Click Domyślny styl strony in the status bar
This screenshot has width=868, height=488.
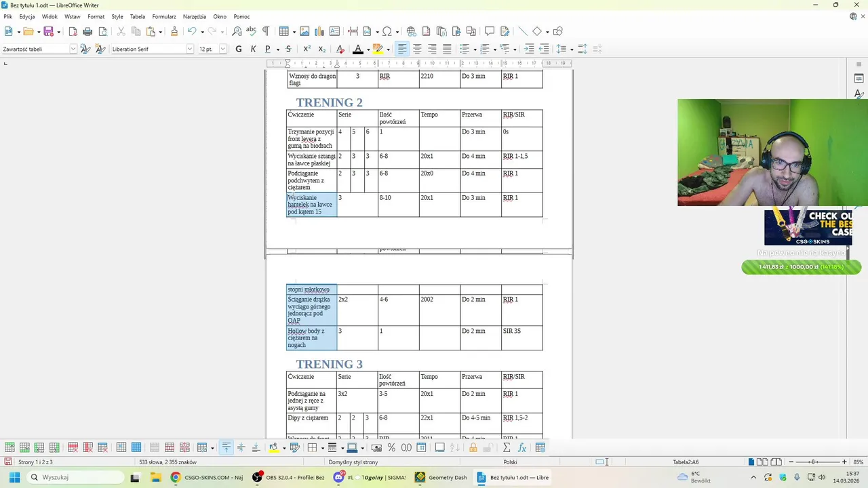[x=353, y=462]
